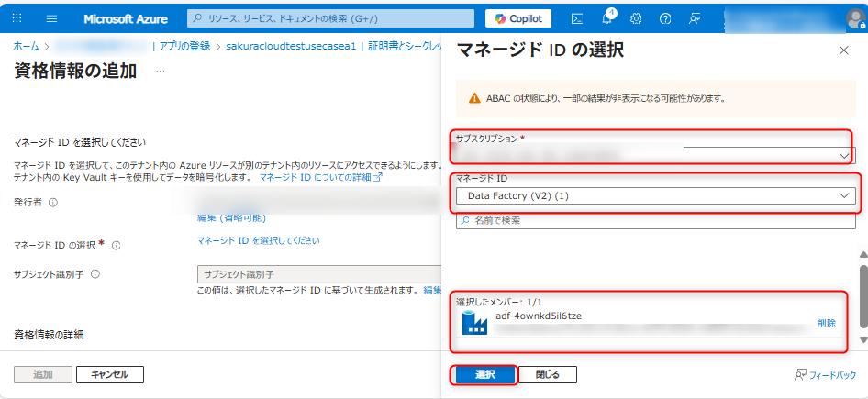This screenshot has height=399, width=868.
Task: Launch Cloud Shell icon
Action: point(577,18)
